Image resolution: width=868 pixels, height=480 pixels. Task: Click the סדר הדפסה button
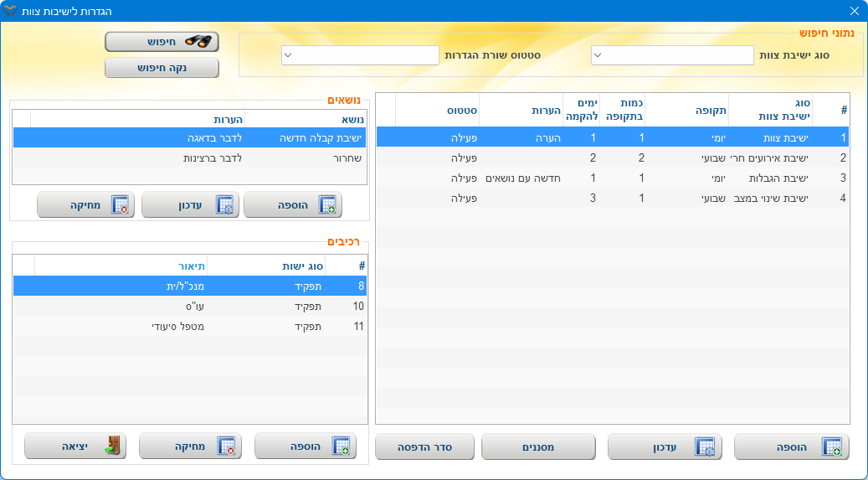click(x=424, y=447)
